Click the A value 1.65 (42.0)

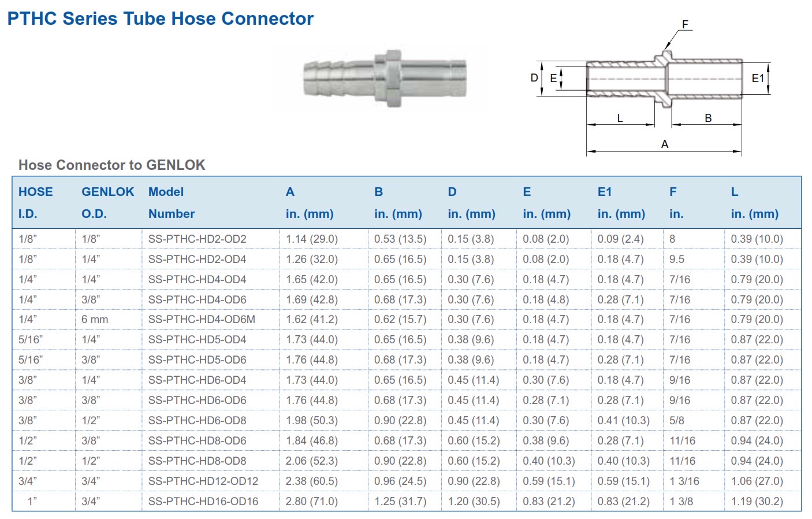pyautogui.click(x=312, y=280)
